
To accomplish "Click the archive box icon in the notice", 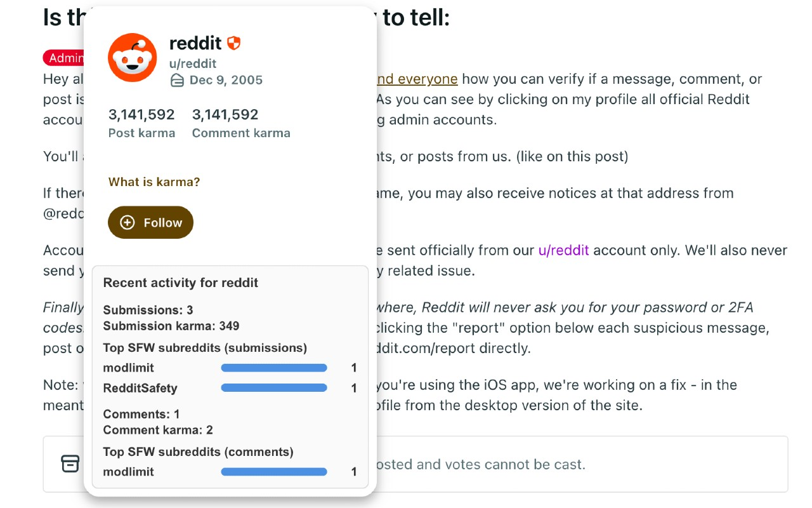I will coord(70,464).
